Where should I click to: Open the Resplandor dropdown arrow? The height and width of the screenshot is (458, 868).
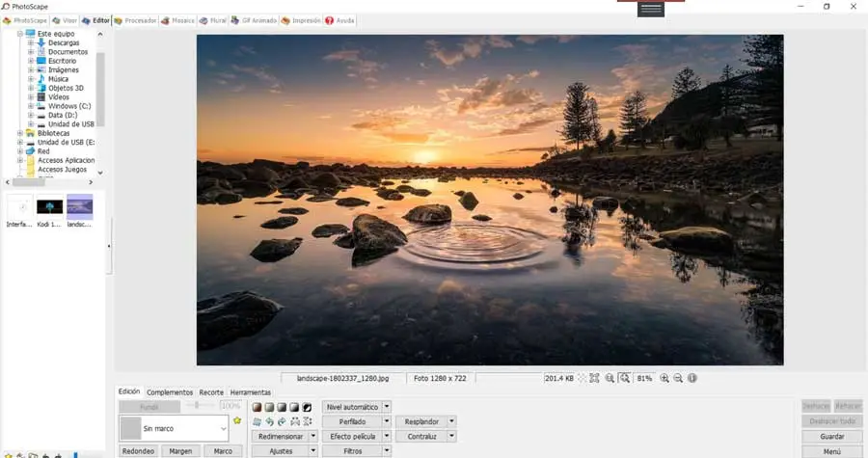pyautogui.click(x=451, y=421)
